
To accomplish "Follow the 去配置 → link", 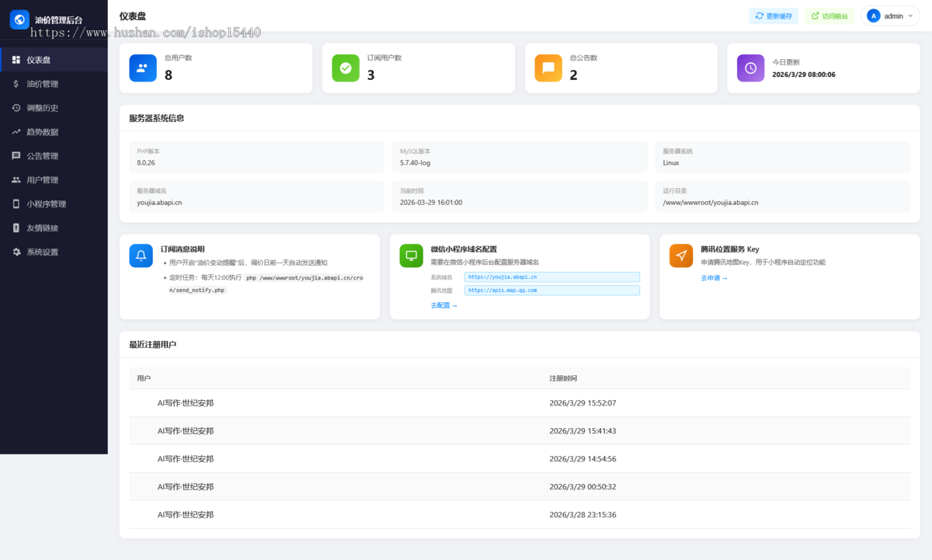I will coord(444,305).
